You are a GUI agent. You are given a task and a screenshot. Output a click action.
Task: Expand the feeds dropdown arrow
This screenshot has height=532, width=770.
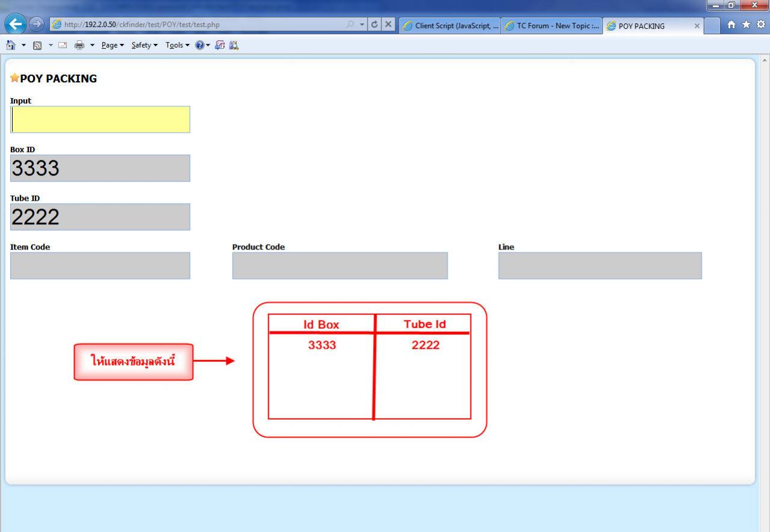(51, 45)
